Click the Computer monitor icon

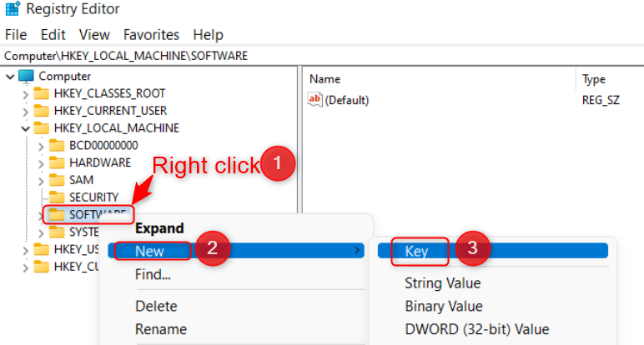click(x=26, y=77)
